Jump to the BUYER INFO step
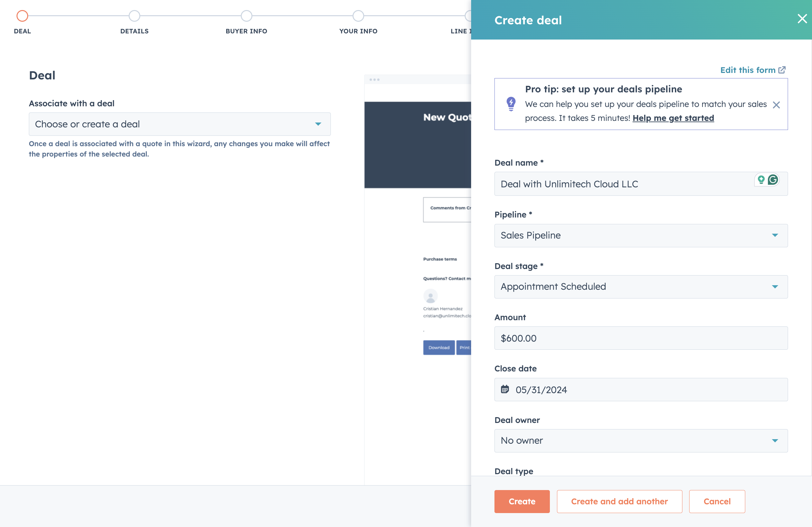 point(246,16)
